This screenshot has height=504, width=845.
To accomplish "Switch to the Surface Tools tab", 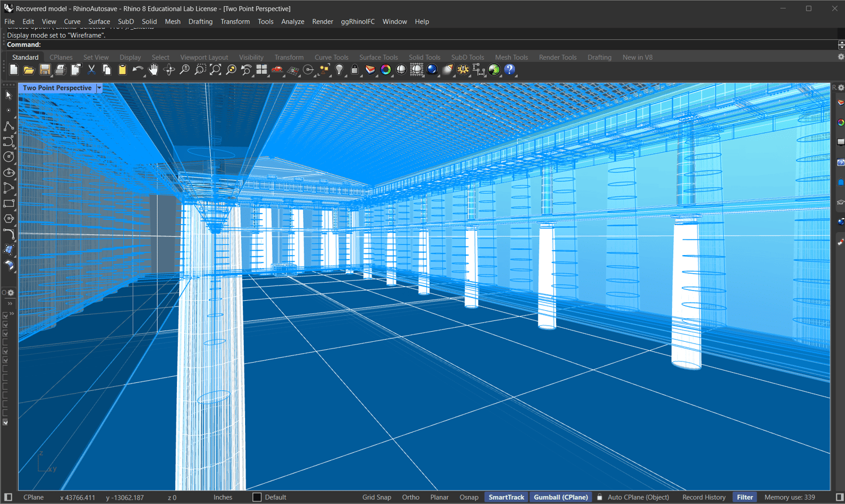I will point(378,57).
